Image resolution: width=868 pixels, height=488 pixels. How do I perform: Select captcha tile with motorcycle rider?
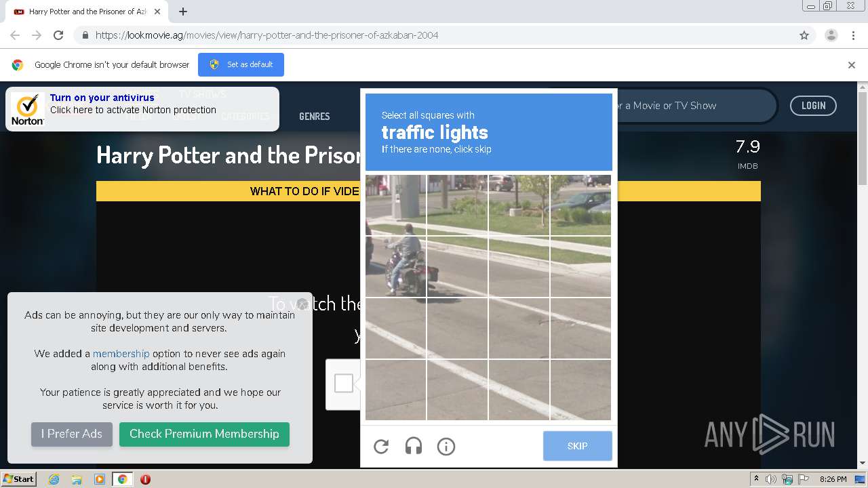coord(396,266)
